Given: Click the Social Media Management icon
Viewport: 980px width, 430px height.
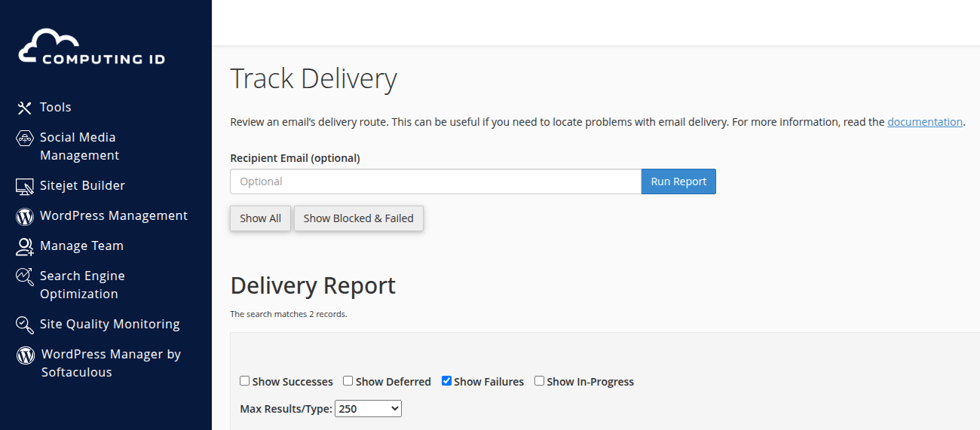Looking at the screenshot, I should tap(25, 139).
